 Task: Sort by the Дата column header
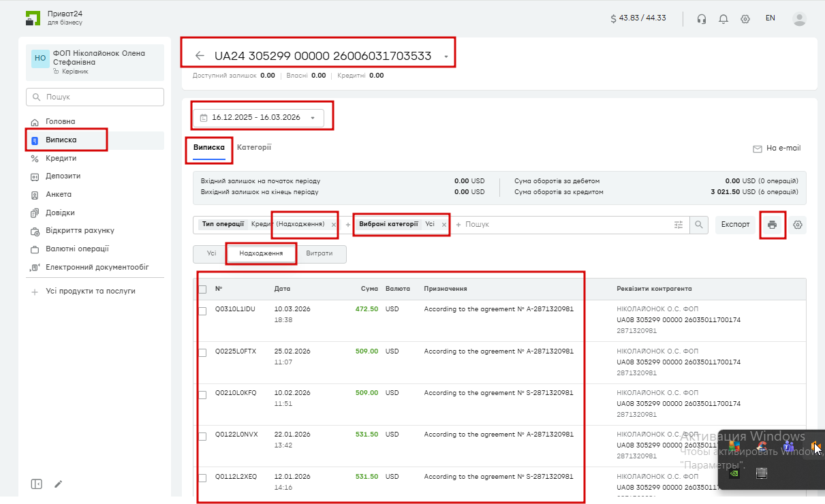(x=282, y=289)
